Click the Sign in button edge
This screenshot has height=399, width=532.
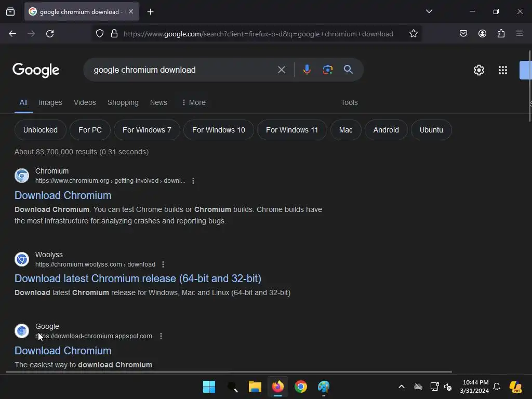(x=526, y=70)
